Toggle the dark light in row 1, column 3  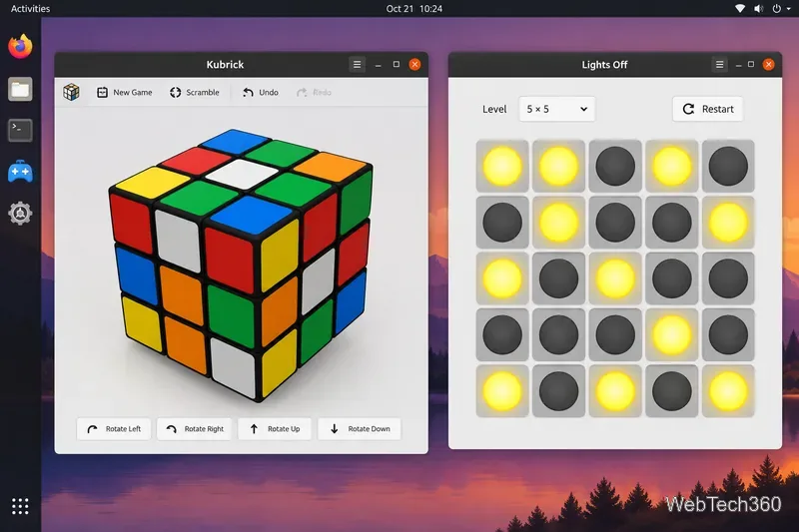[x=615, y=166]
